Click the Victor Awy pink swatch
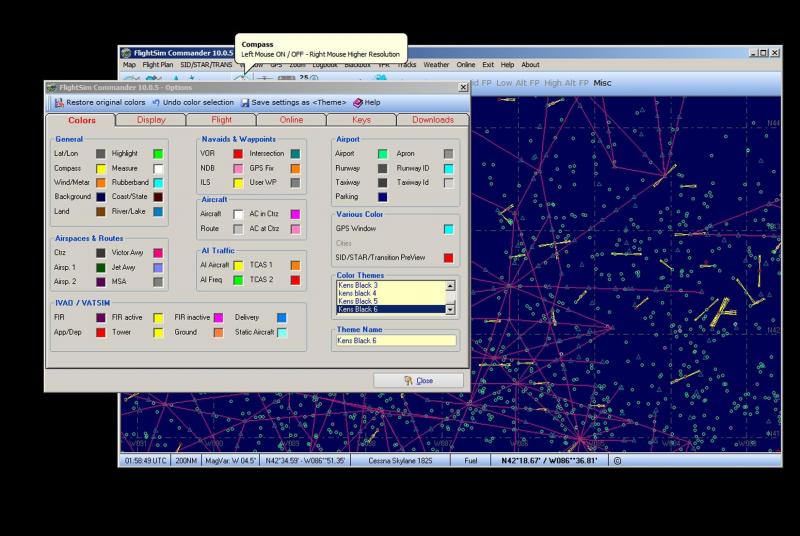This screenshot has width=800, height=536. point(158,253)
